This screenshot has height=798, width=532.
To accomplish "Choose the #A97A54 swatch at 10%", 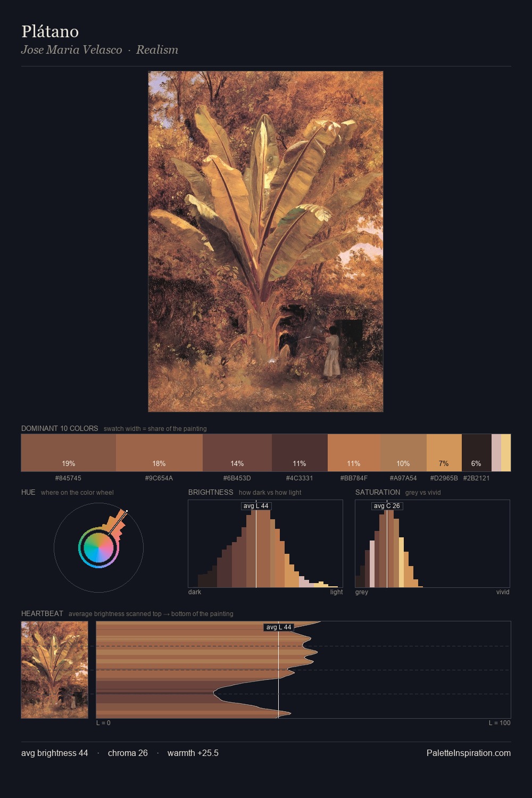I will [x=403, y=453].
